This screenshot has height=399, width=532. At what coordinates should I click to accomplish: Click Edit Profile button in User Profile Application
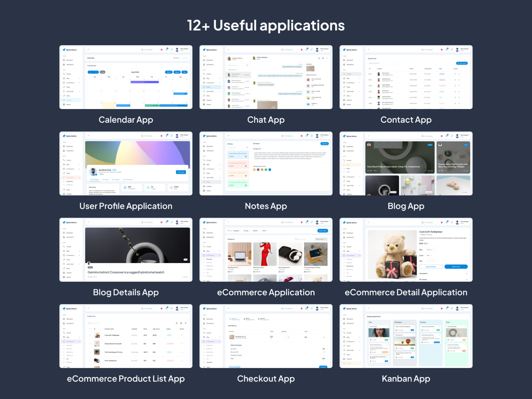[181, 172]
